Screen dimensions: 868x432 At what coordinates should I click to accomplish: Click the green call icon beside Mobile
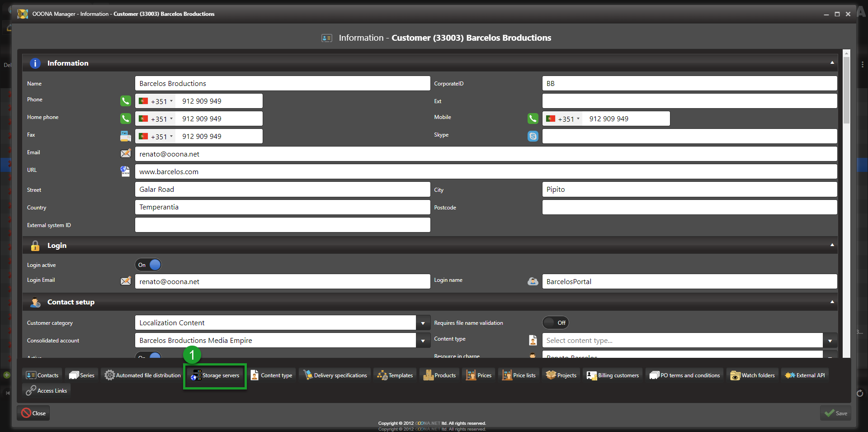pos(533,119)
